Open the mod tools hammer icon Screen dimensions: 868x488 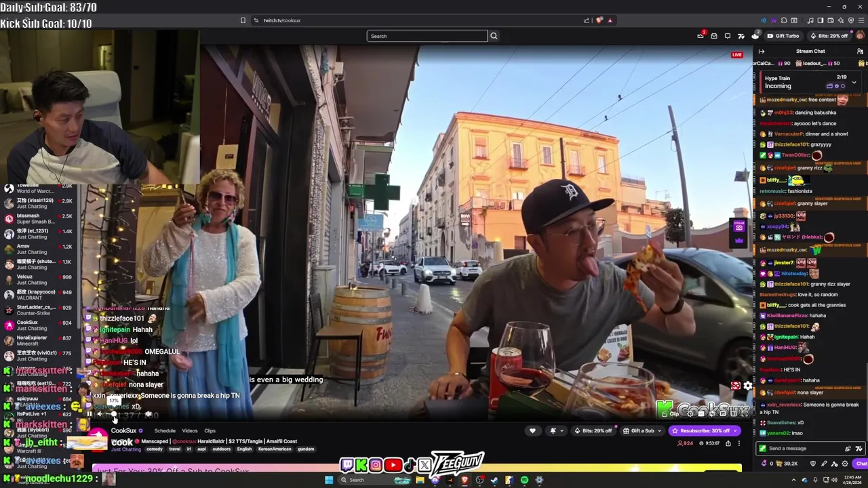coord(834,464)
